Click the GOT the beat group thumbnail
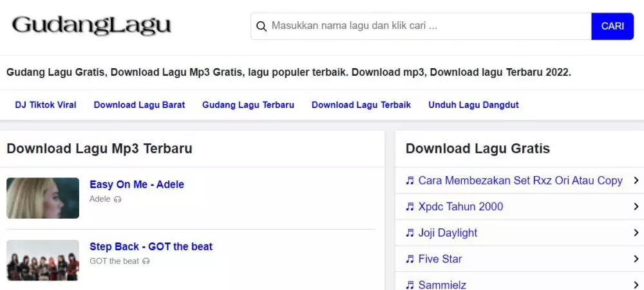644x290 pixels. coord(43,260)
